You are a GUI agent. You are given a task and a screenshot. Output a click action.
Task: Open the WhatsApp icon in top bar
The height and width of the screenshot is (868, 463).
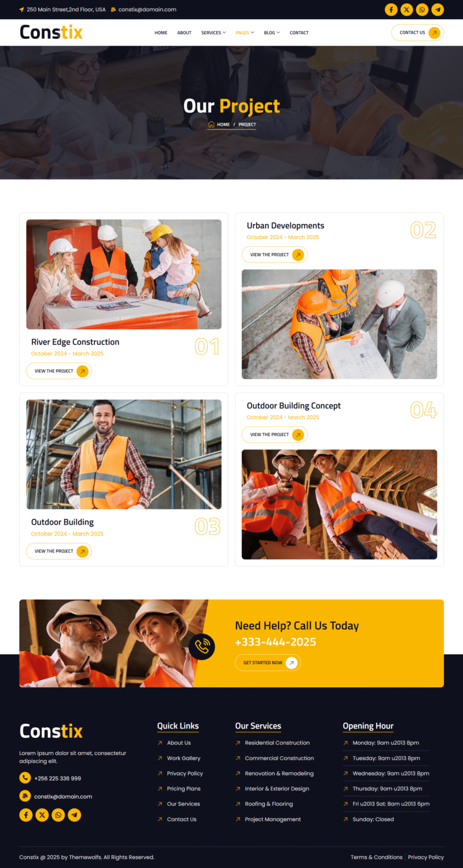422,10
